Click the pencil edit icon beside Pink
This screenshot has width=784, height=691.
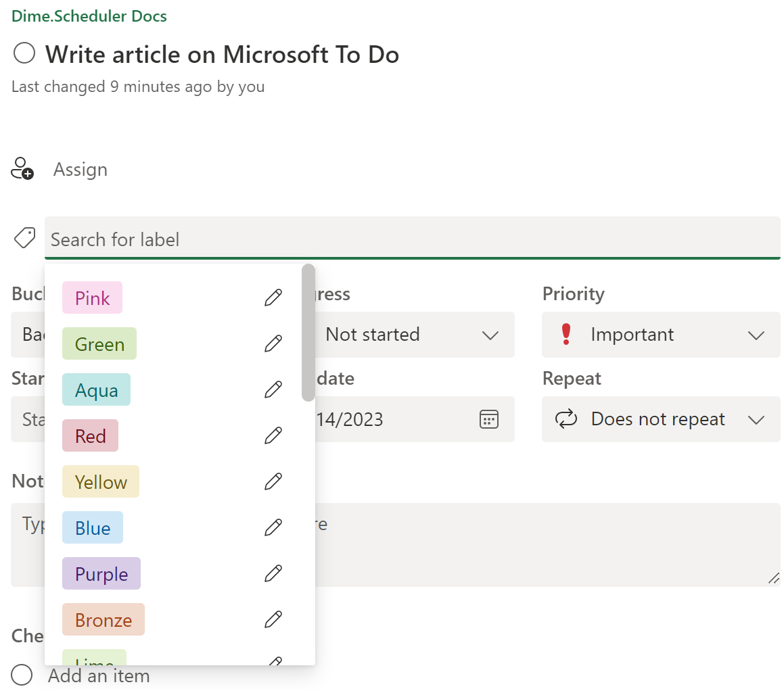[273, 297]
